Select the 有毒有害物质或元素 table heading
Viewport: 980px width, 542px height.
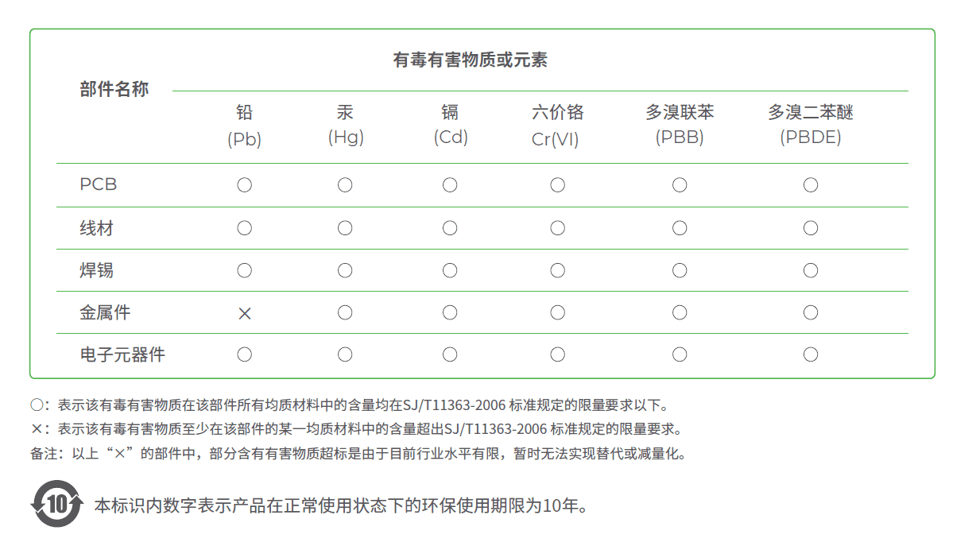tap(471, 60)
